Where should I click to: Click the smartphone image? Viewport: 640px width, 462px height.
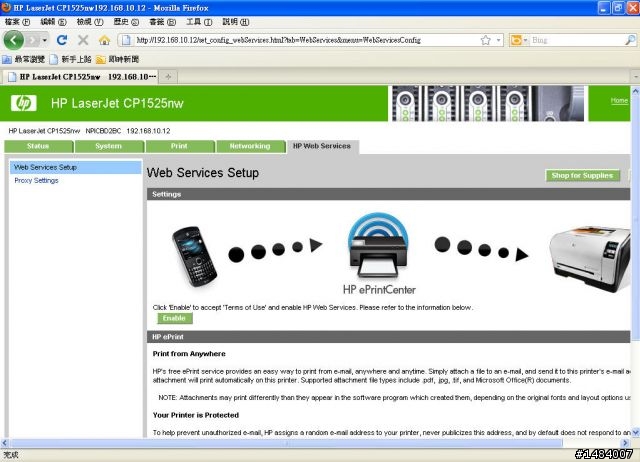pos(194,256)
